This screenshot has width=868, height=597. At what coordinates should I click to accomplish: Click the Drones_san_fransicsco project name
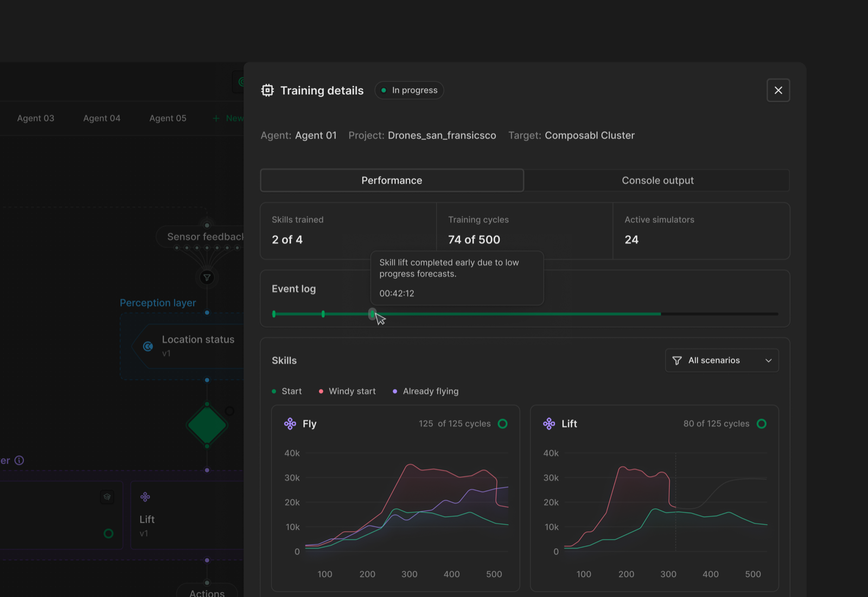[x=442, y=135]
